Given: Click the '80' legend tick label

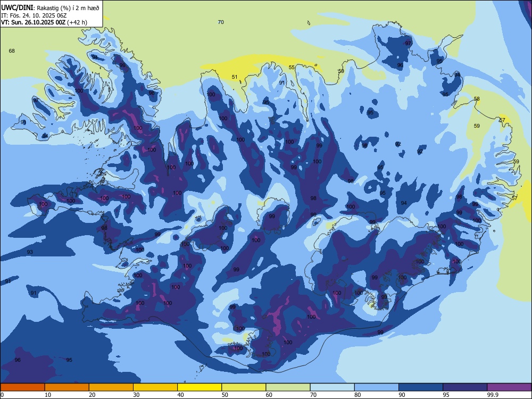Looking at the screenshot, I should [358, 395].
